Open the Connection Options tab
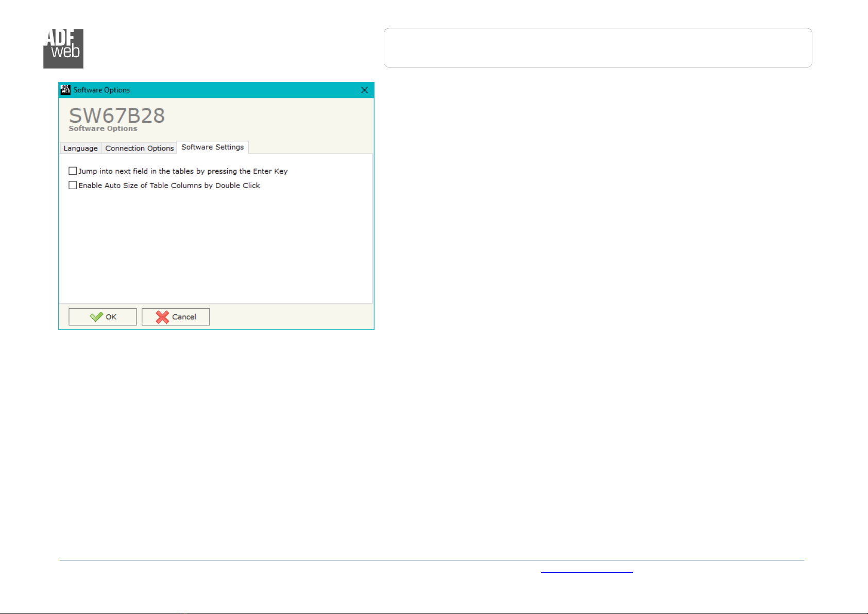868x614 pixels. click(139, 148)
